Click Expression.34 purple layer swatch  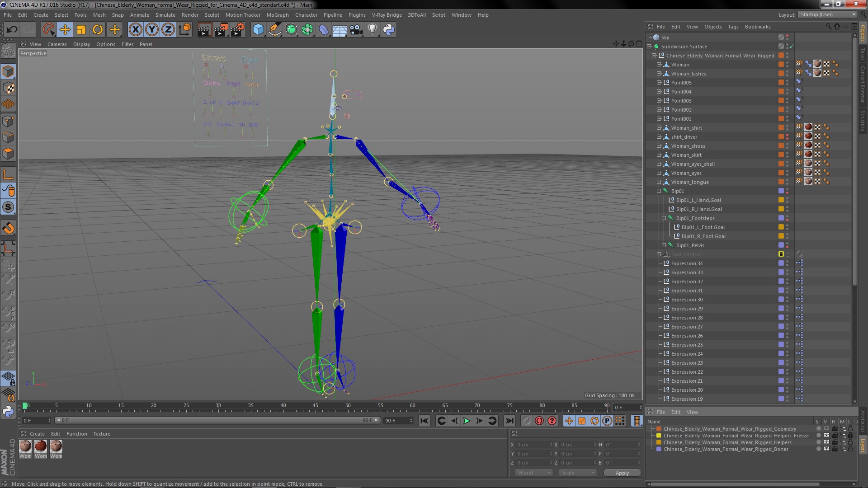781,263
